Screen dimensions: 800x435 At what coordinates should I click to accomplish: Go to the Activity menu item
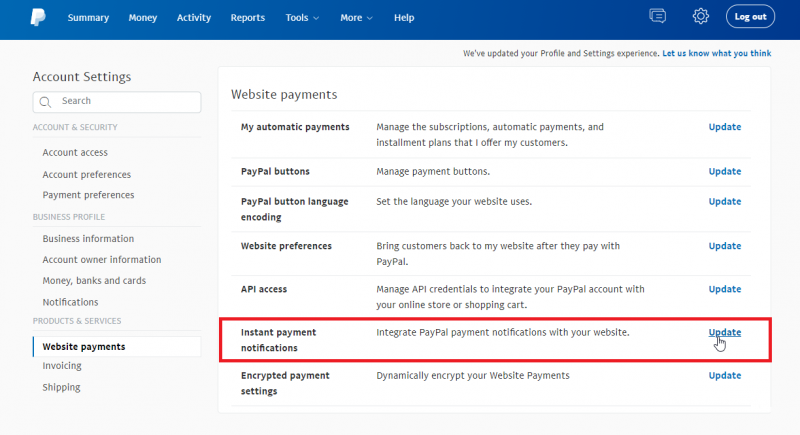pos(193,17)
